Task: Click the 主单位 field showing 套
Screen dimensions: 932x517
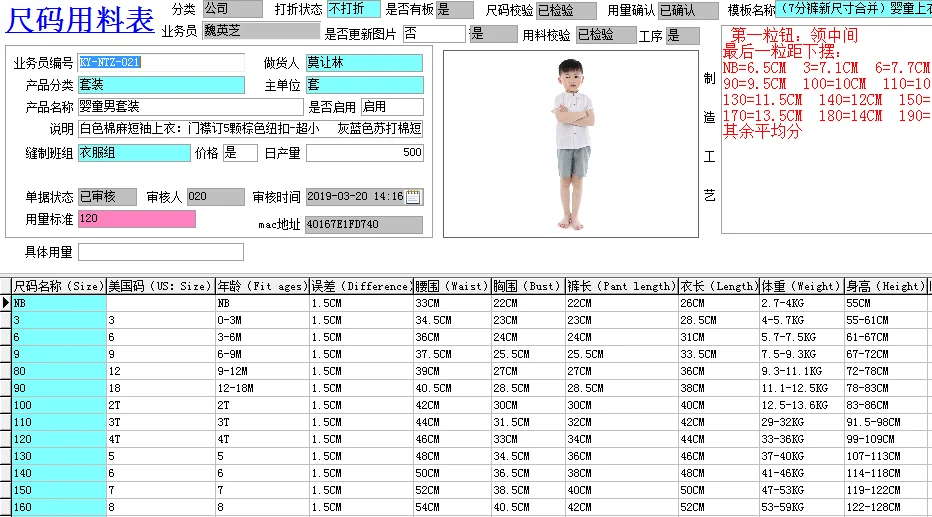Action: coord(364,85)
